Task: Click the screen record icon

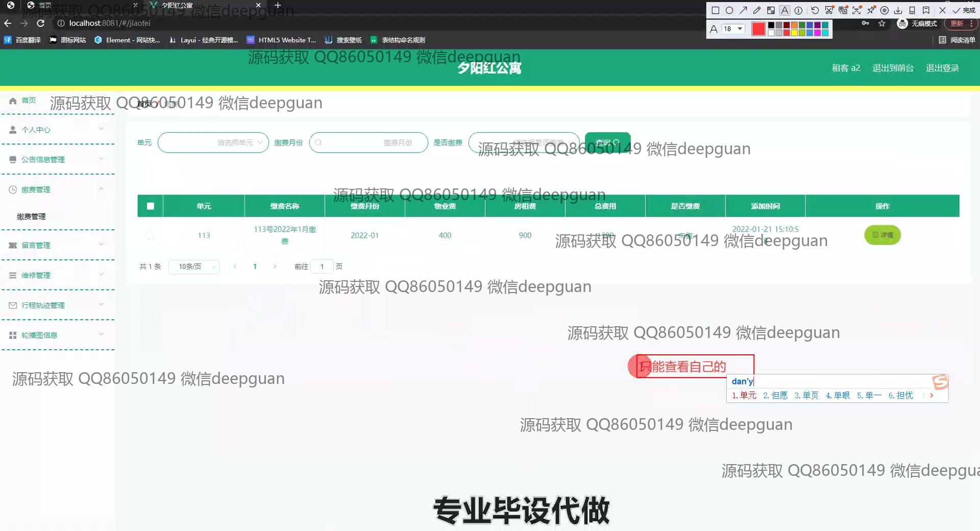Action: pos(885,10)
